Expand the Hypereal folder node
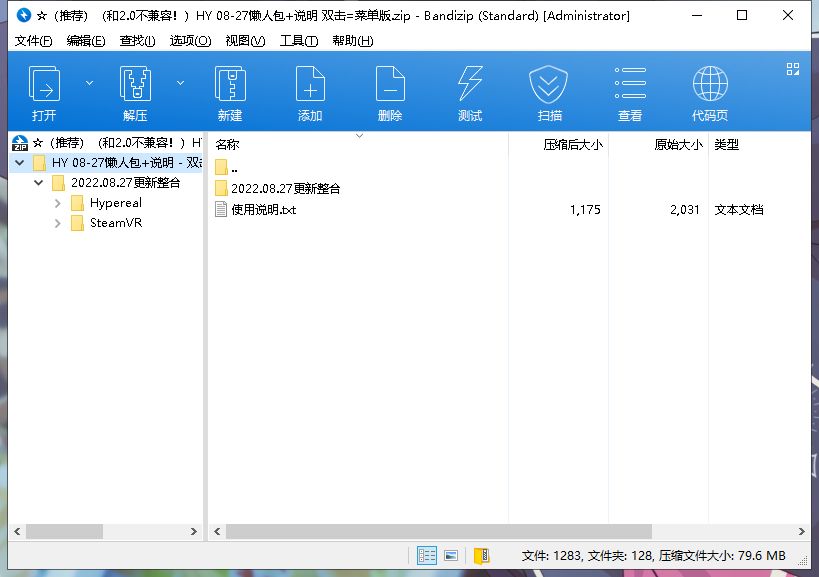Image resolution: width=819 pixels, height=577 pixels. click(x=57, y=203)
